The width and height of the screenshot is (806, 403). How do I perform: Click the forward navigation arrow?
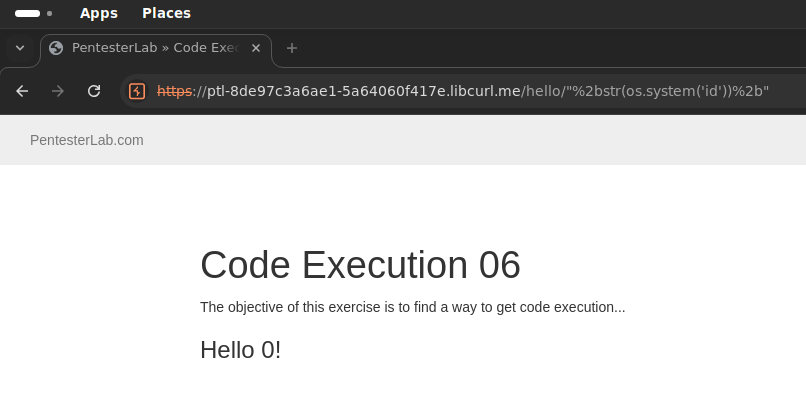[58, 91]
